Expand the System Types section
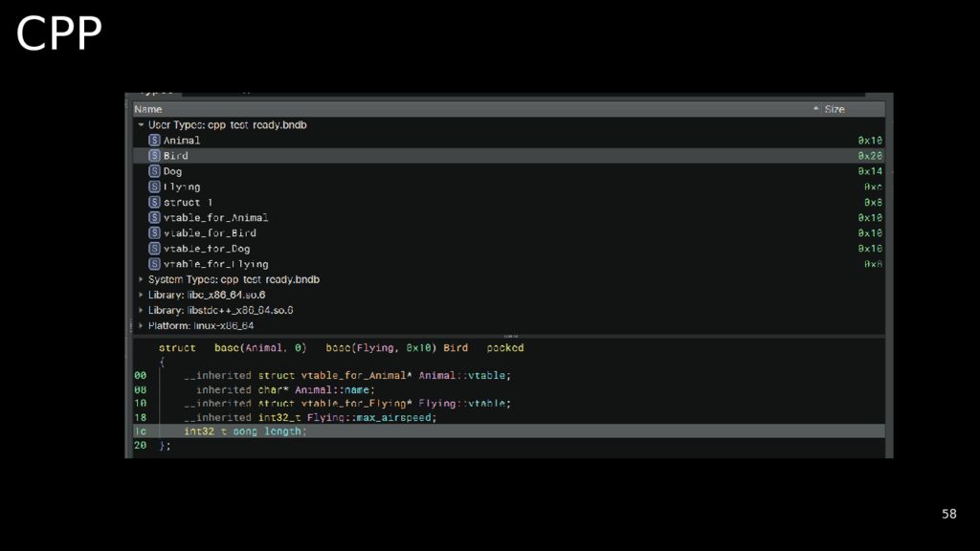 pos(141,280)
